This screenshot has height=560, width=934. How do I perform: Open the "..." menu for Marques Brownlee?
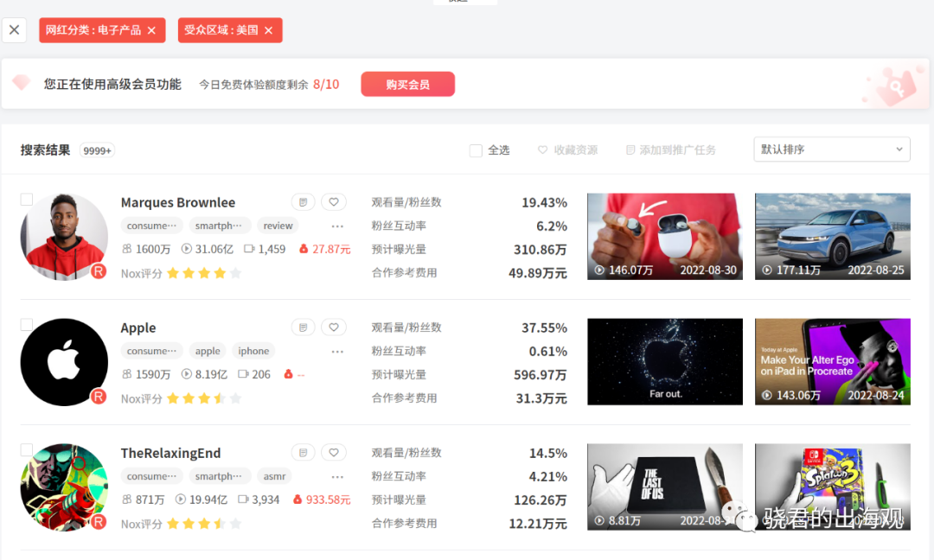pyautogui.click(x=336, y=226)
